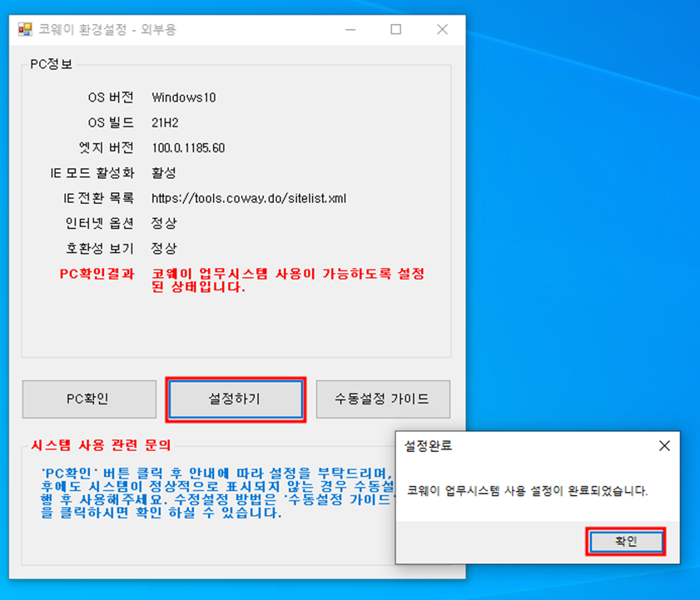Click the 인터넷 옵션 label
This screenshot has height=600, width=700.
[x=100, y=223]
